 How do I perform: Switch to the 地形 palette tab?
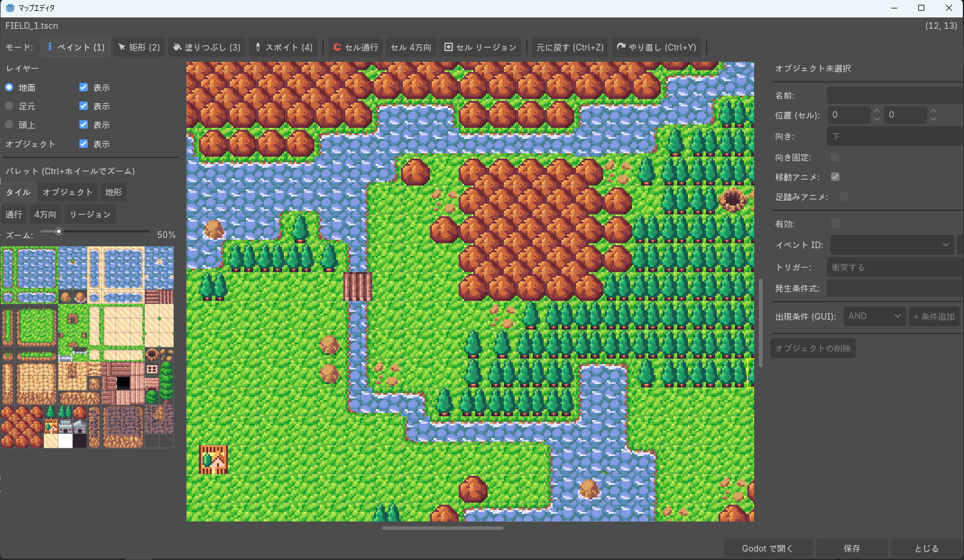click(x=113, y=192)
